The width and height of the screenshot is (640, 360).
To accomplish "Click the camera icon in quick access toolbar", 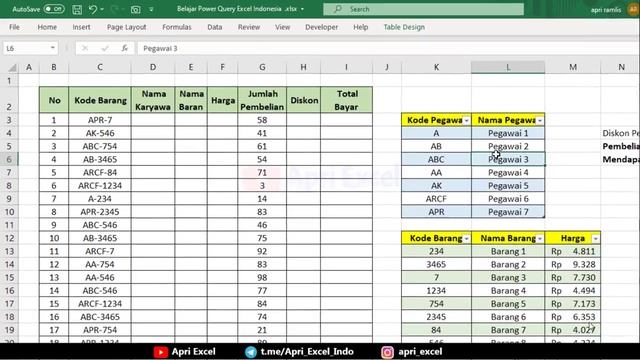I will pyautogui.click(x=136, y=9).
